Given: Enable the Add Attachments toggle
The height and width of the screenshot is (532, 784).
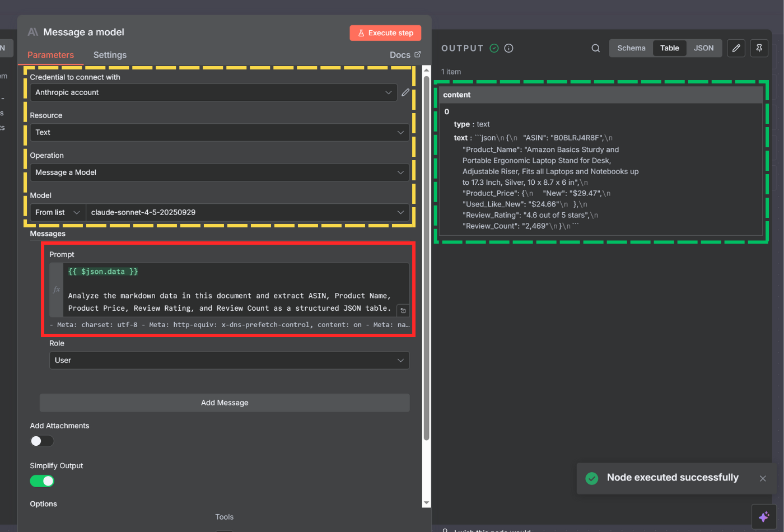Looking at the screenshot, I should click(42, 441).
